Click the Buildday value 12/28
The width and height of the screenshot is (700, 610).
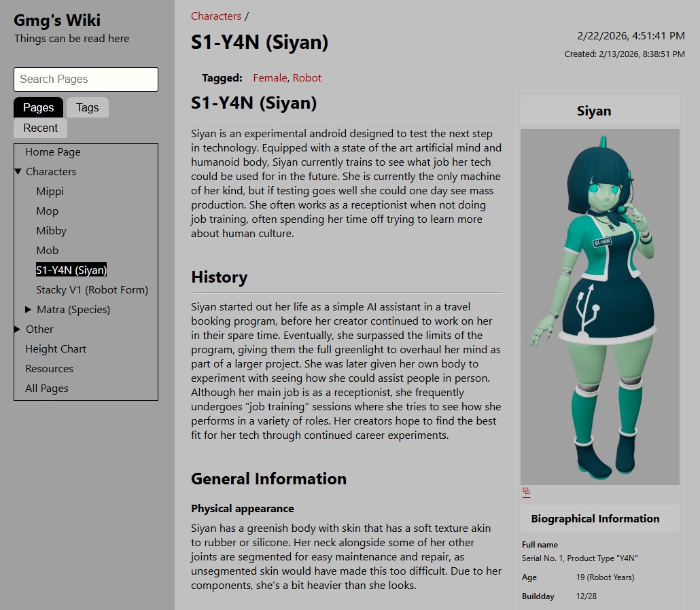click(x=586, y=596)
